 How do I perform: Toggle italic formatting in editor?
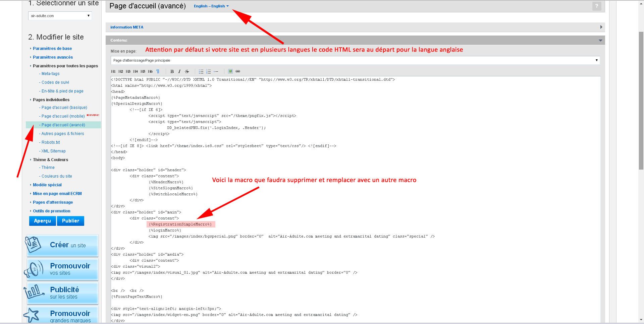click(179, 71)
